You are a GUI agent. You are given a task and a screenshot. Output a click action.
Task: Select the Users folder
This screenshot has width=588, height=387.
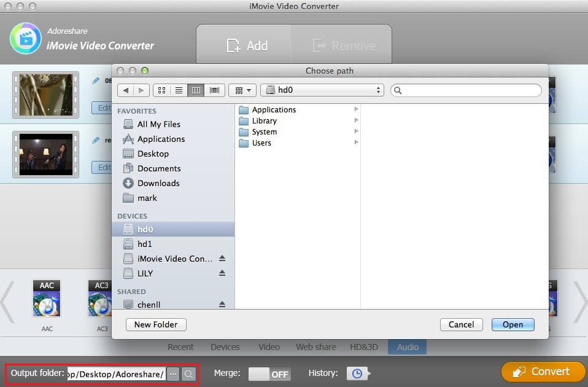[298, 143]
